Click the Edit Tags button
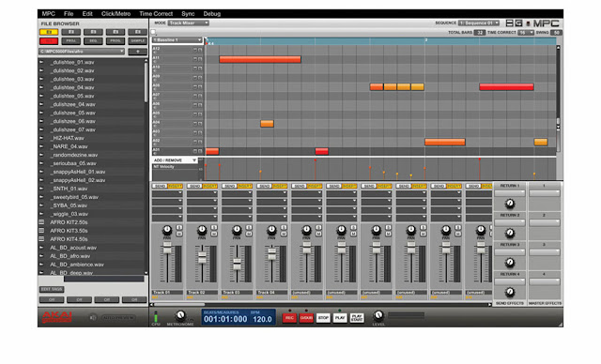This screenshot has width=601, height=364. coord(52,289)
